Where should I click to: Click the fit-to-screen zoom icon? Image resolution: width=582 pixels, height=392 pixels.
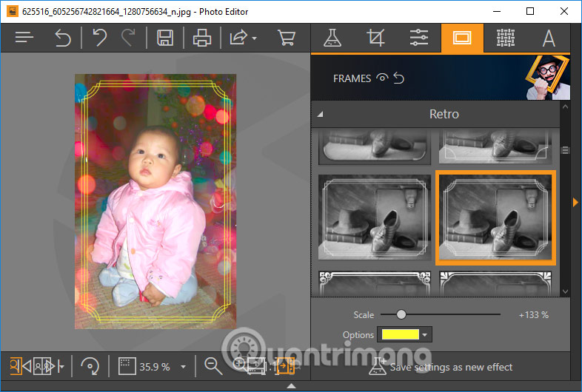(127, 366)
